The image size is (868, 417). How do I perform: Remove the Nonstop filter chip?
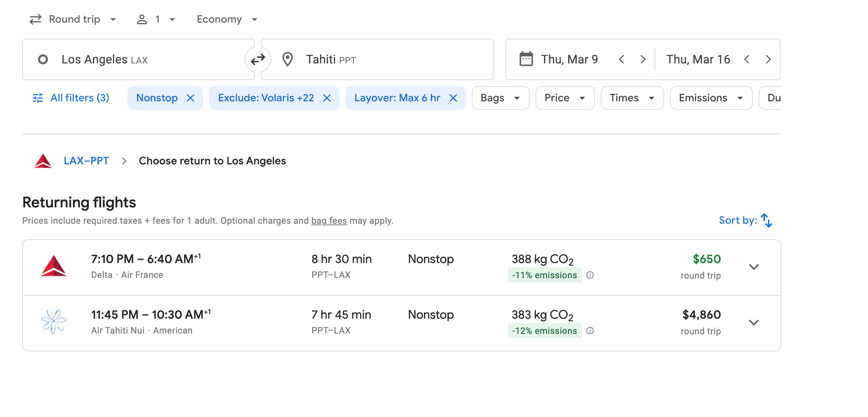point(191,98)
